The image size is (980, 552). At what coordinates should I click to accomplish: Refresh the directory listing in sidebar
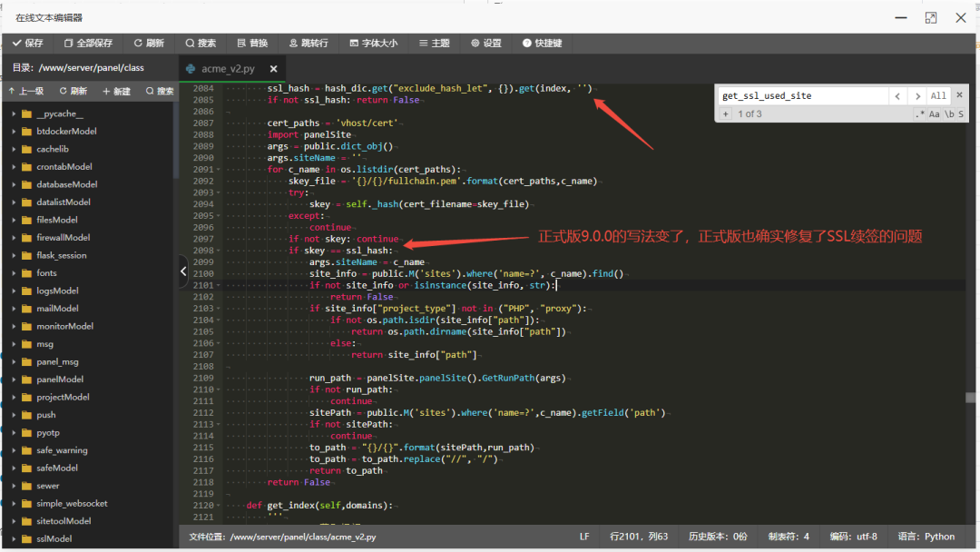[x=73, y=92]
